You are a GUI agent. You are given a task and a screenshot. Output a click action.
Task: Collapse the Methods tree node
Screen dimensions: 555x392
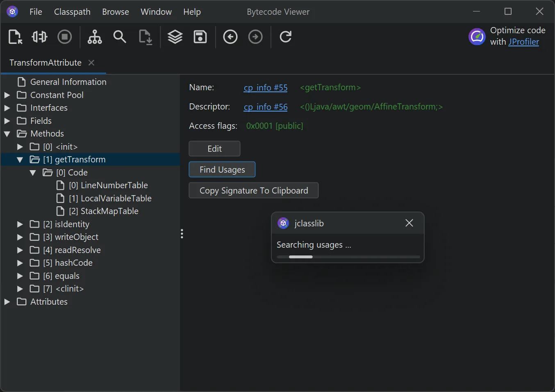click(x=7, y=134)
